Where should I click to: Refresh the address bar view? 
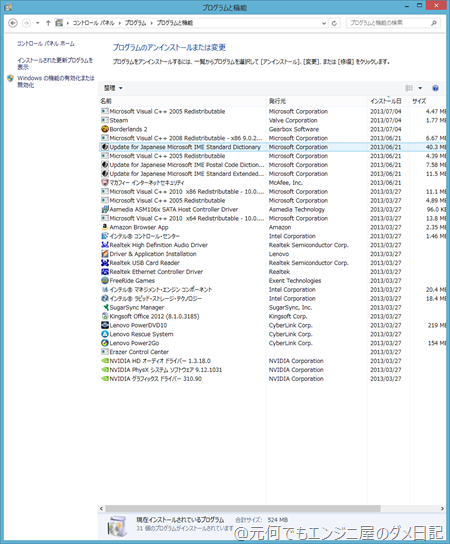[x=334, y=23]
